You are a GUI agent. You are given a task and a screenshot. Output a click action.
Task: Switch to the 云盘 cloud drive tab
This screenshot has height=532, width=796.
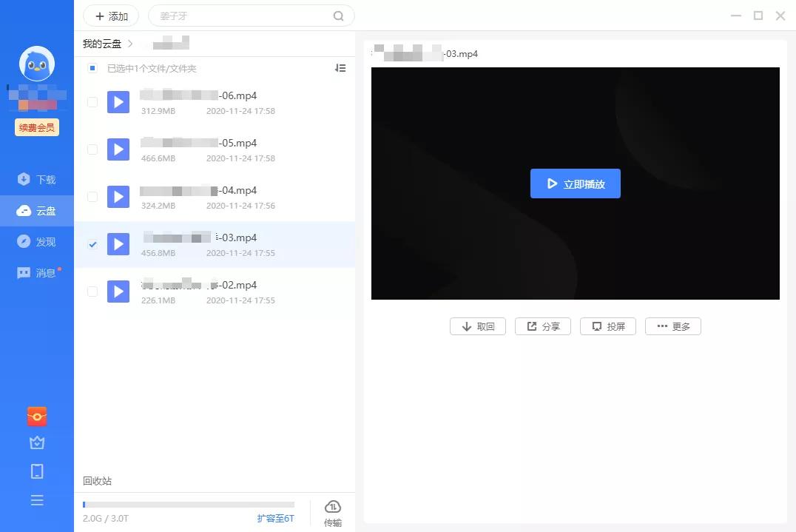pyautogui.click(x=36, y=211)
